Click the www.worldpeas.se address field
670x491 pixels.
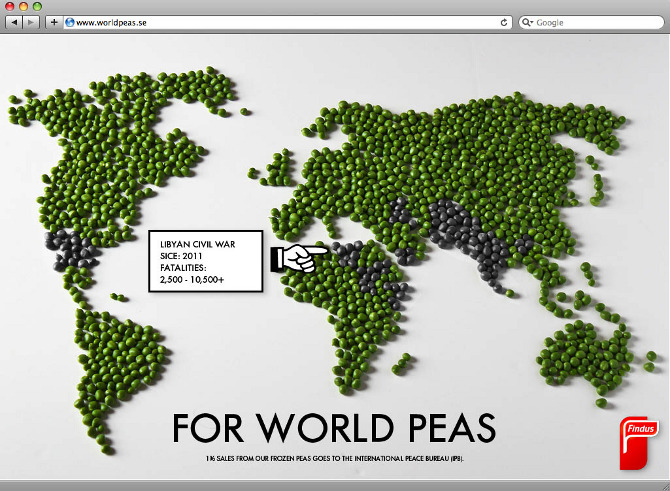280,22
